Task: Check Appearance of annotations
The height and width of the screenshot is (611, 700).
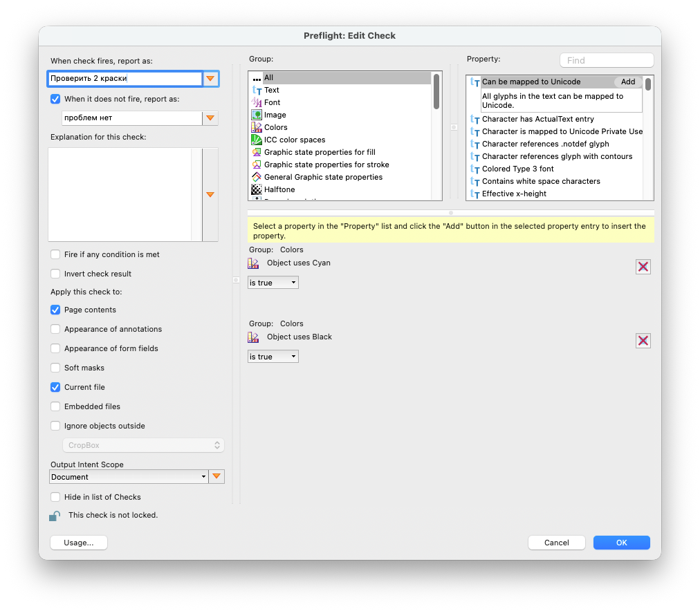Action: tap(55, 329)
